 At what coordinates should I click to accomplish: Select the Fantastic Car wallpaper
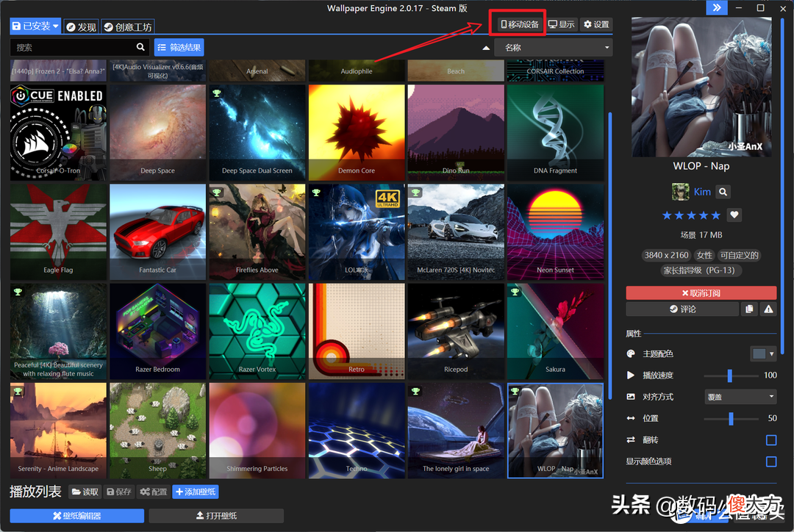point(157,232)
